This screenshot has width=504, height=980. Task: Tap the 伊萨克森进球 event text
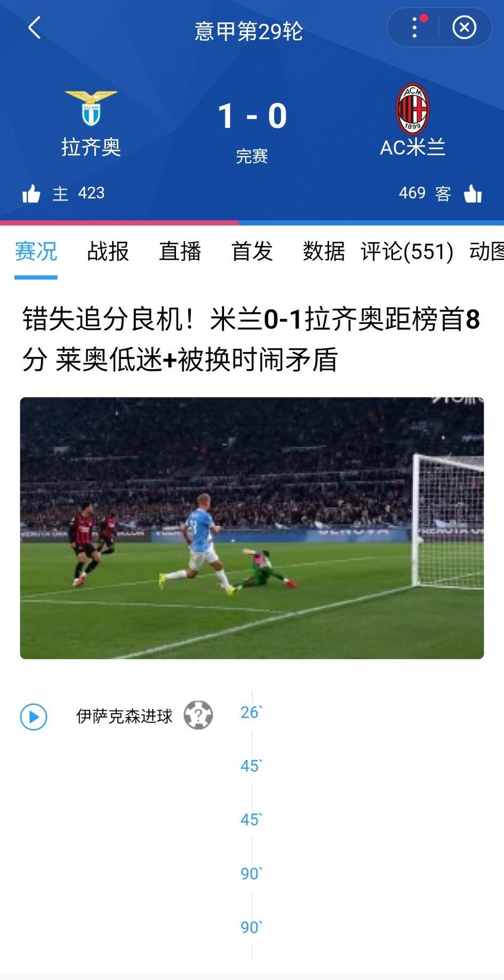click(124, 716)
